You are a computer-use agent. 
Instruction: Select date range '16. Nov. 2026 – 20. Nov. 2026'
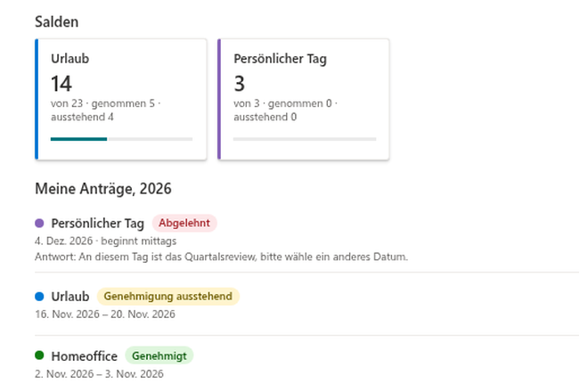(105, 314)
